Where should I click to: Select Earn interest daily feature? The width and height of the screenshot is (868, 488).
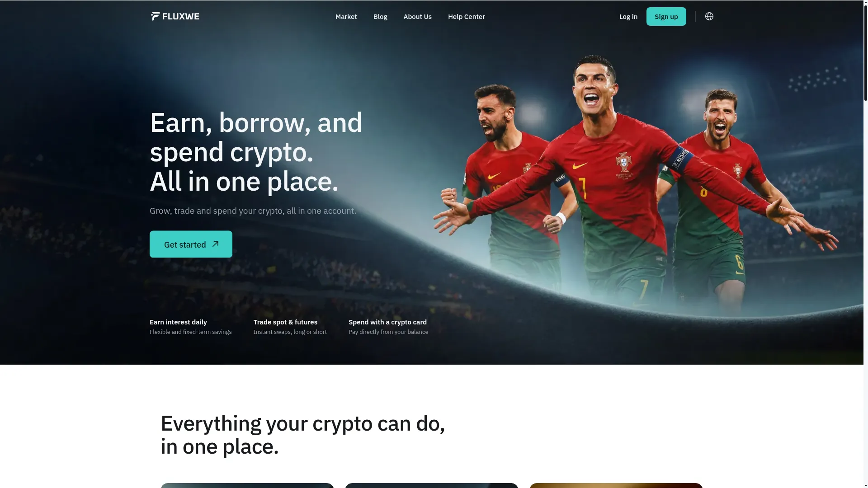190,327
